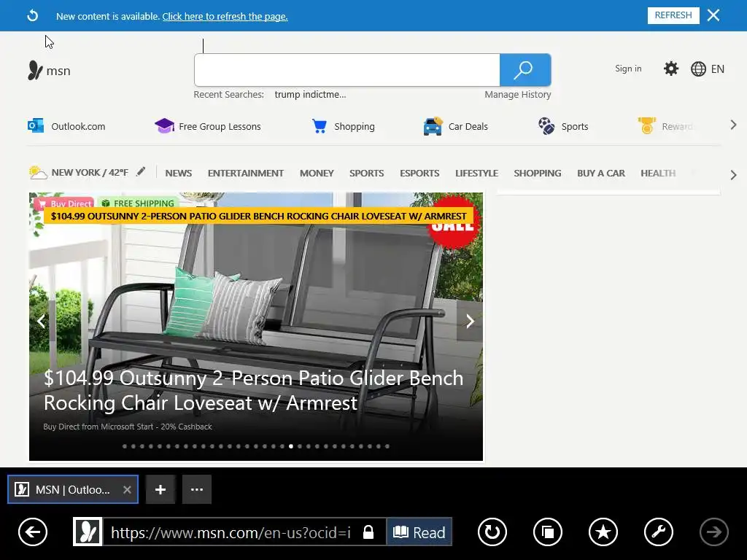Click the REFRESH button
This screenshot has width=747, height=560.
click(673, 15)
